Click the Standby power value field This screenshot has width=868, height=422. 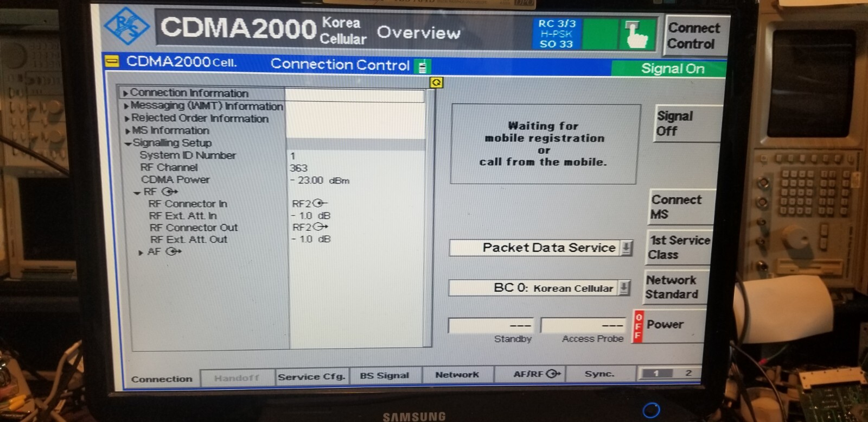pyautogui.click(x=492, y=325)
